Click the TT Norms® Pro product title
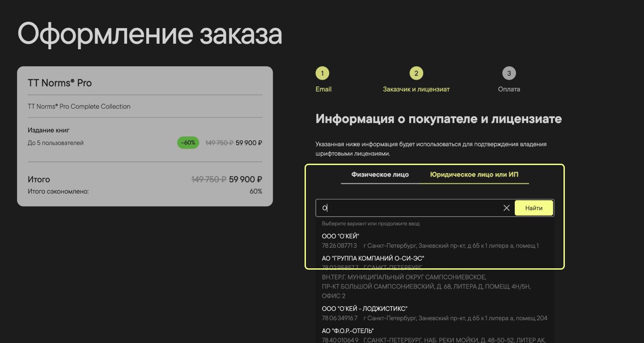Image resolution: width=644 pixels, height=343 pixels. coord(59,83)
